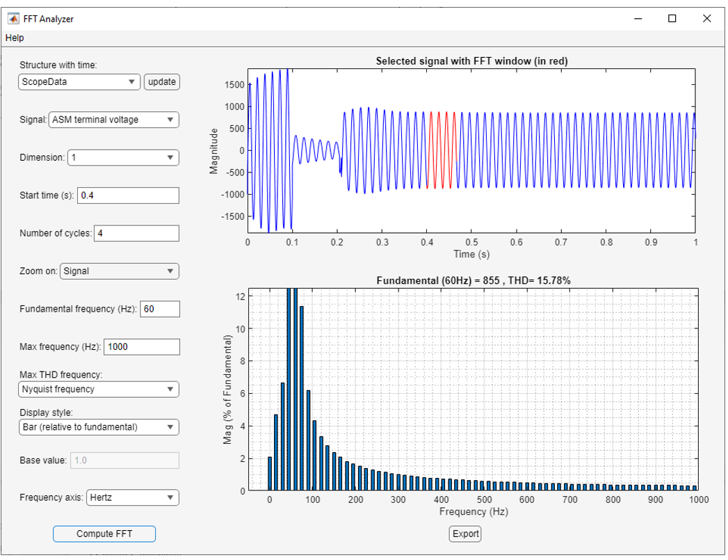Screen dimensions: 728x560
Task: Click the Fundamental frequency input box
Action: click(160, 309)
